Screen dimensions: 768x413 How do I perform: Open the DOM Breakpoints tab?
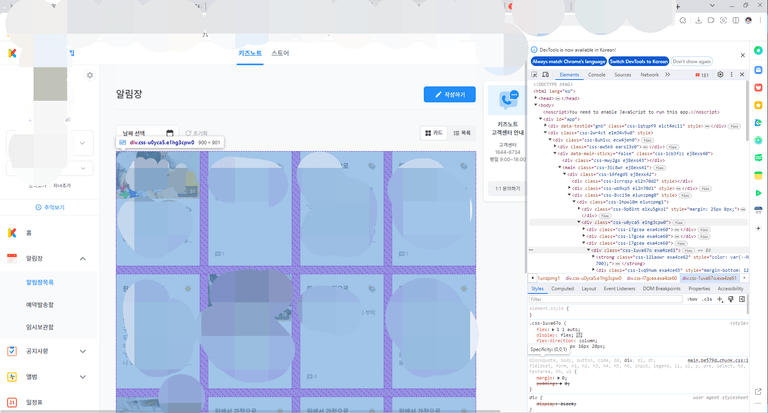coord(661,289)
